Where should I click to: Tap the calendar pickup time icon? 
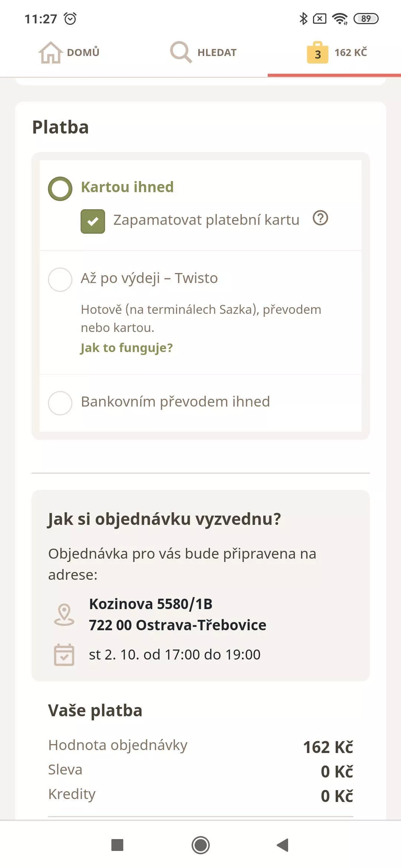click(64, 655)
